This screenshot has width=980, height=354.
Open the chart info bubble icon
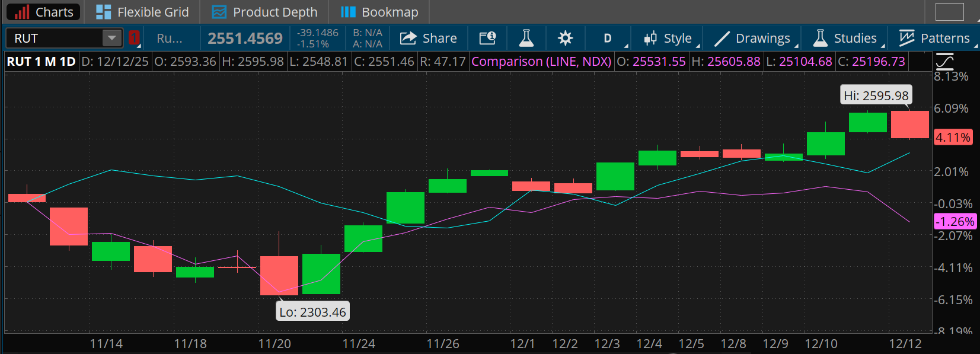coord(487,38)
